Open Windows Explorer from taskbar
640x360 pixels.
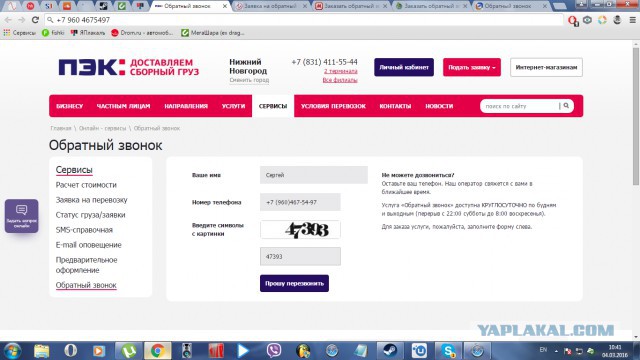tap(41, 351)
